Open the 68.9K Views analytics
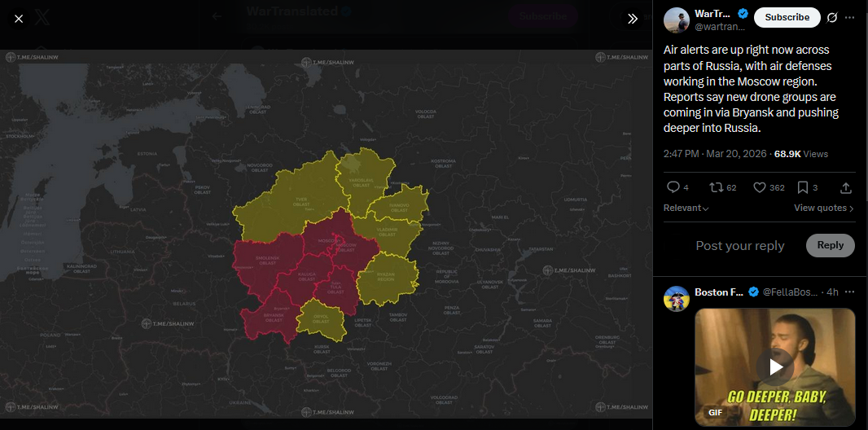 click(x=801, y=154)
